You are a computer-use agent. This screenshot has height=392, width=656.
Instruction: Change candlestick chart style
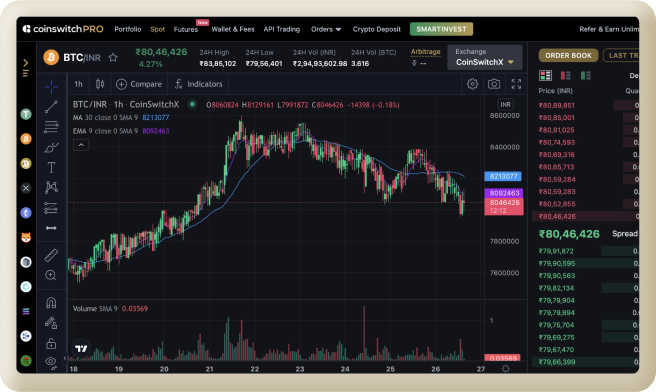click(x=100, y=84)
